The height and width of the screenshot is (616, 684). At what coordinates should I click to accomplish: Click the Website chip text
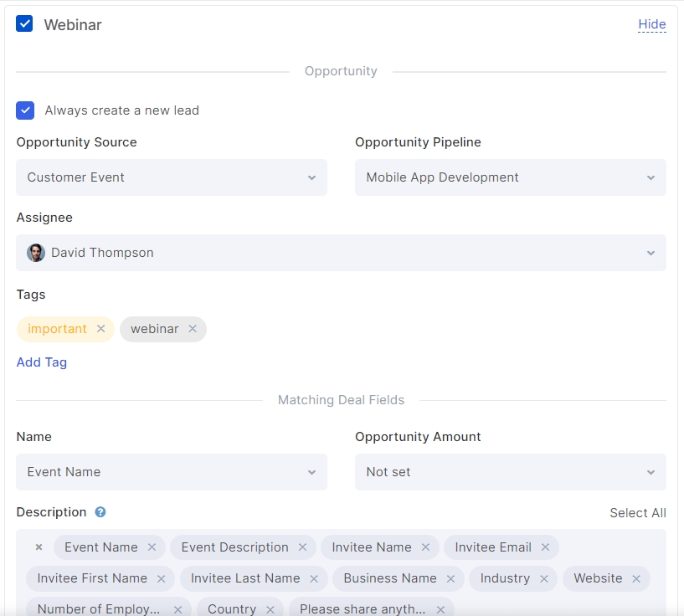pos(598,578)
